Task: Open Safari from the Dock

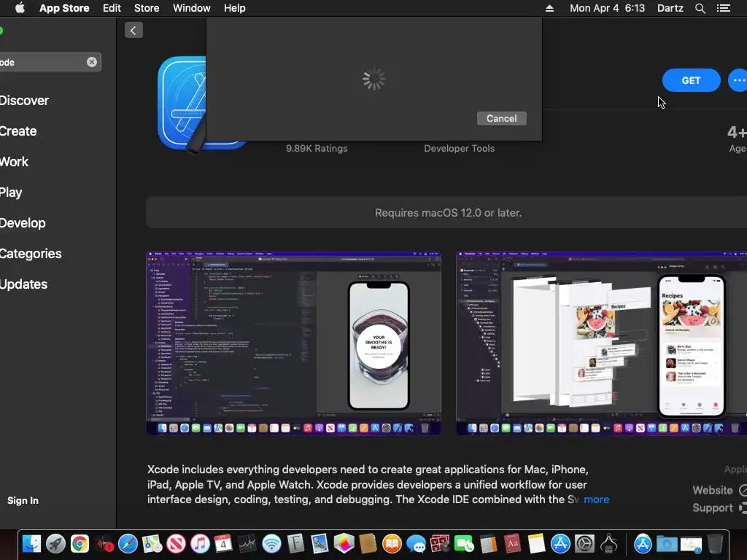Action: [x=128, y=543]
